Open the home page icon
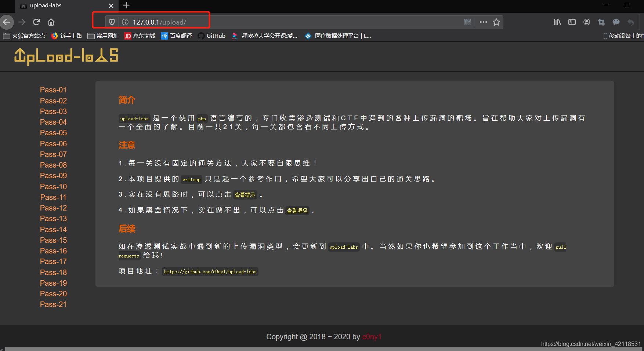Viewport: 644px width, 351px height. [x=51, y=22]
